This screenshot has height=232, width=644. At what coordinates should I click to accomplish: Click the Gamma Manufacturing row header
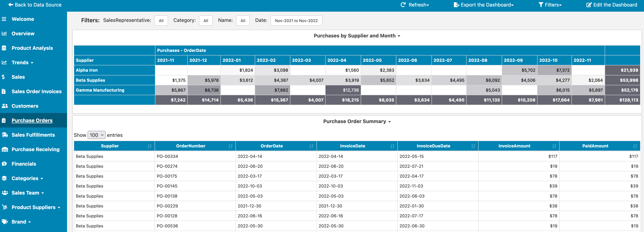tap(114, 90)
